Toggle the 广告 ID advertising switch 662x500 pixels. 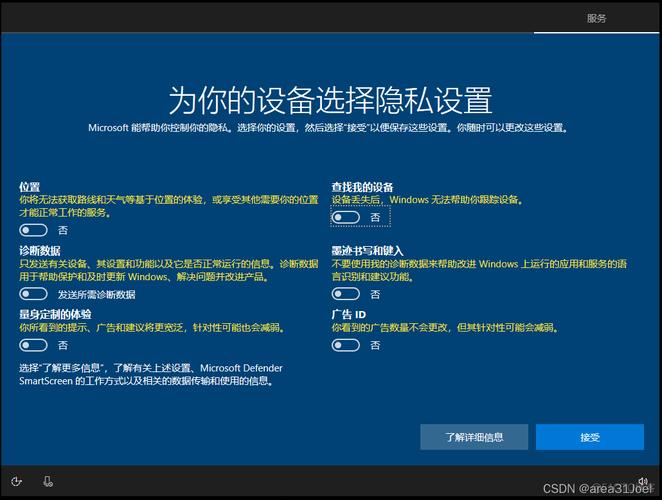(x=346, y=345)
